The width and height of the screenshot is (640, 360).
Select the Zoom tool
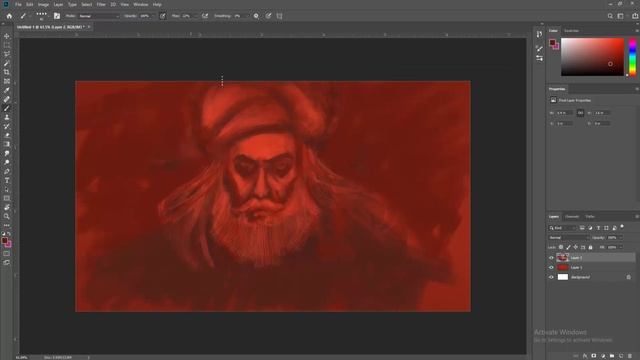[x=7, y=216]
